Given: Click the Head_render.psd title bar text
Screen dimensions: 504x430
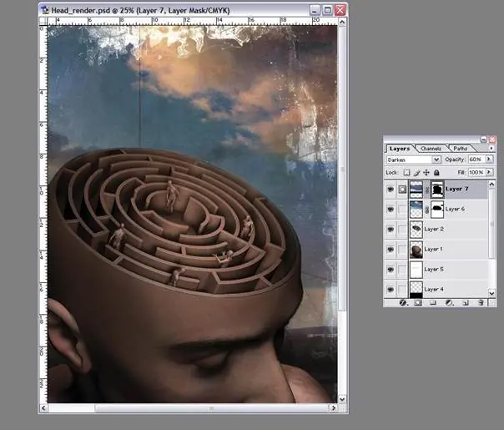Looking at the screenshot, I should tap(140, 11).
